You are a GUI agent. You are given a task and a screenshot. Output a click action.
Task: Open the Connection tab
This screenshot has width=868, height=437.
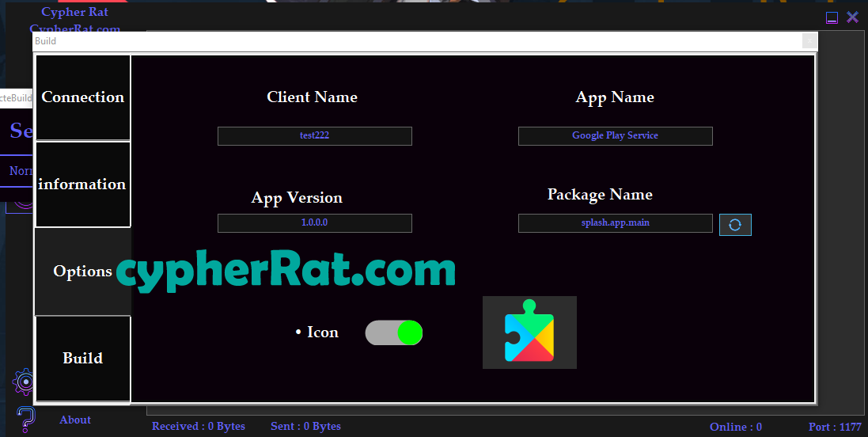click(83, 97)
